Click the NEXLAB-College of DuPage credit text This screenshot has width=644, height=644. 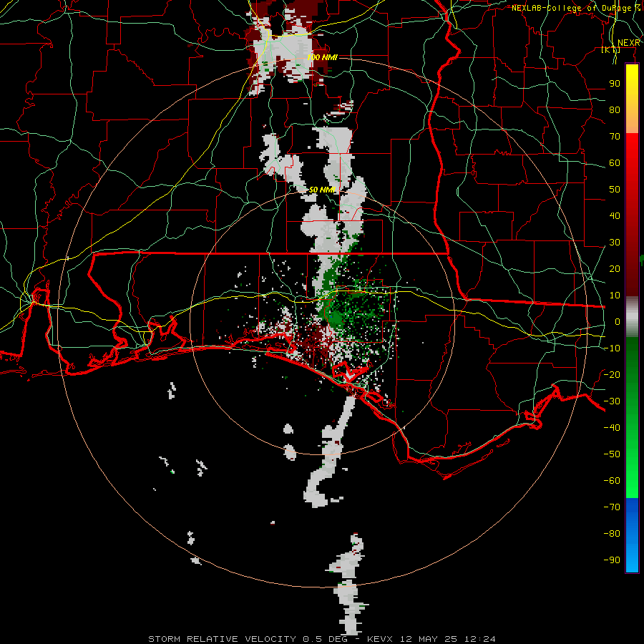575,8
